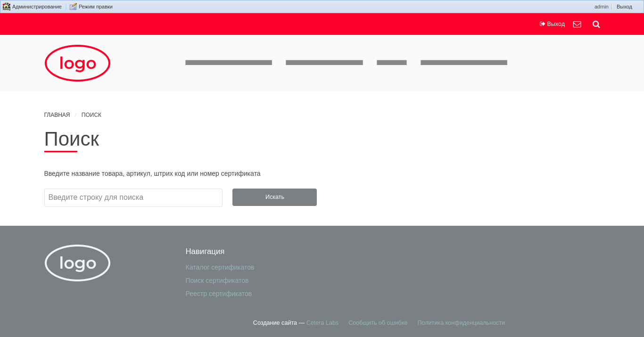The height and width of the screenshot is (337, 644).
Task: Open Каталог сертификатов footer link
Action: coord(220,267)
